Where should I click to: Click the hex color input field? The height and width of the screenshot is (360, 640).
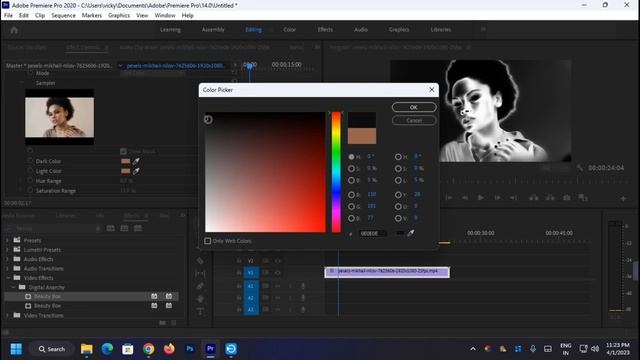(x=373, y=233)
